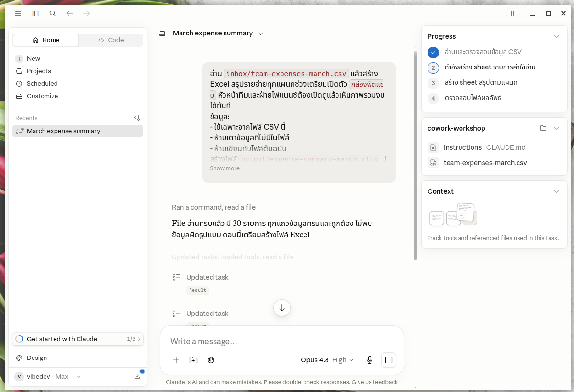Open Scheduled in the sidebar
The width and height of the screenshot is (574, 392).
(x=42, y=83)
